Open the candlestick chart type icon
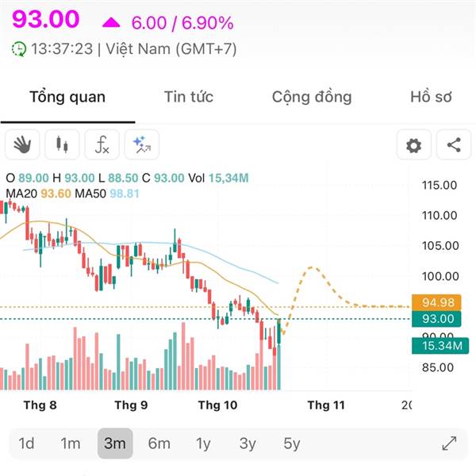This screenshot has height=476, width=476. coord(62,145)
